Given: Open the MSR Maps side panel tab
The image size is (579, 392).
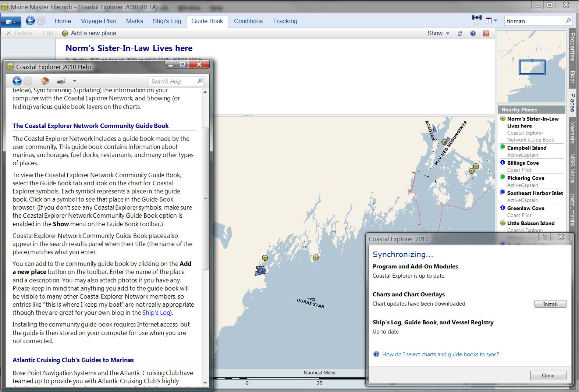Looking at the screenshot, I should 572,168.
